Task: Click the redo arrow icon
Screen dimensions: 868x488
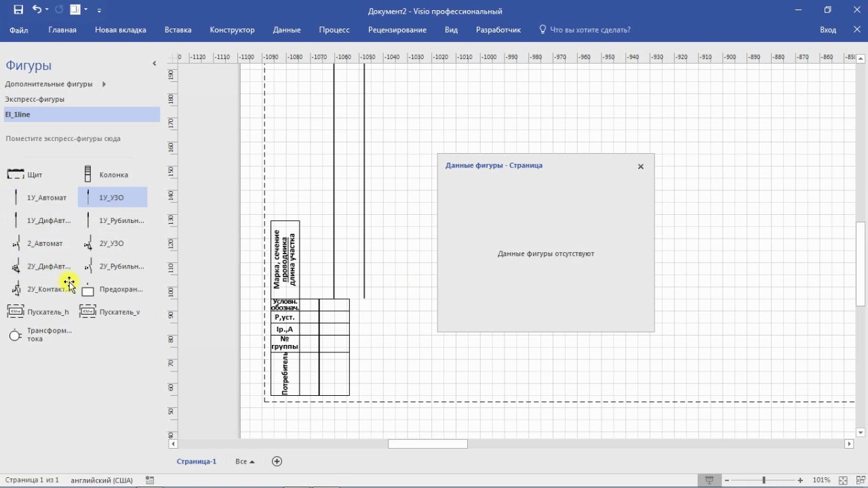Action: 59,10
